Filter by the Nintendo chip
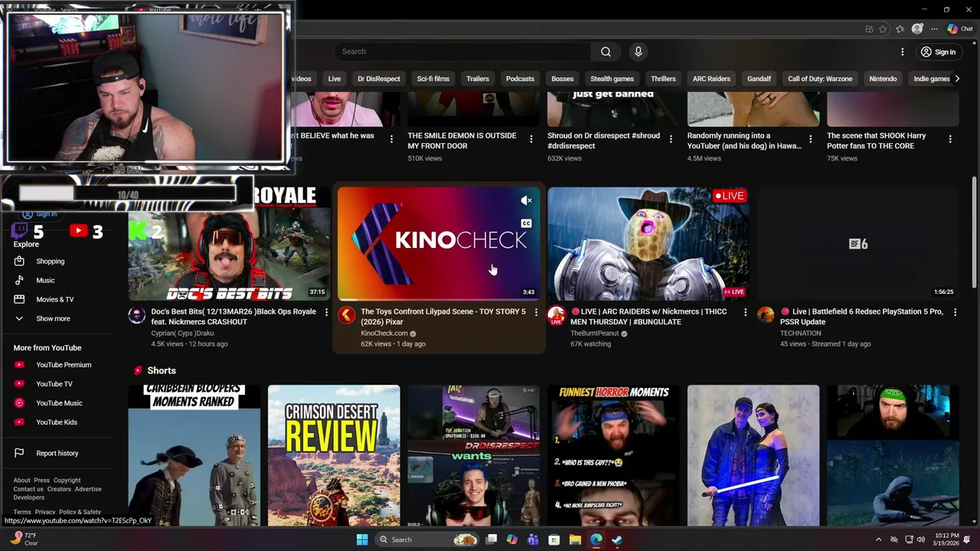Viewport: 980px width, 551px height. 883,79
